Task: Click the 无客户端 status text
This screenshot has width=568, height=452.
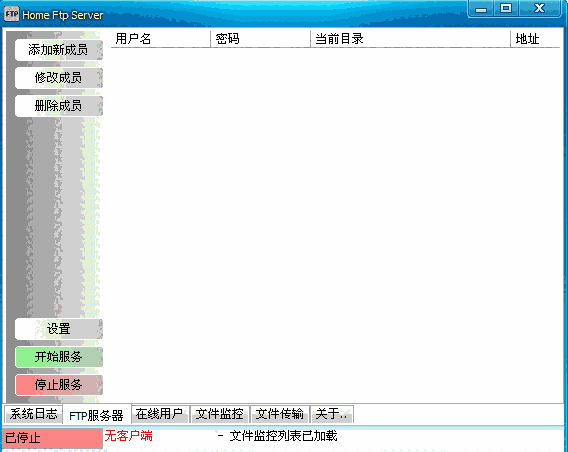Action: coord(129,436)
